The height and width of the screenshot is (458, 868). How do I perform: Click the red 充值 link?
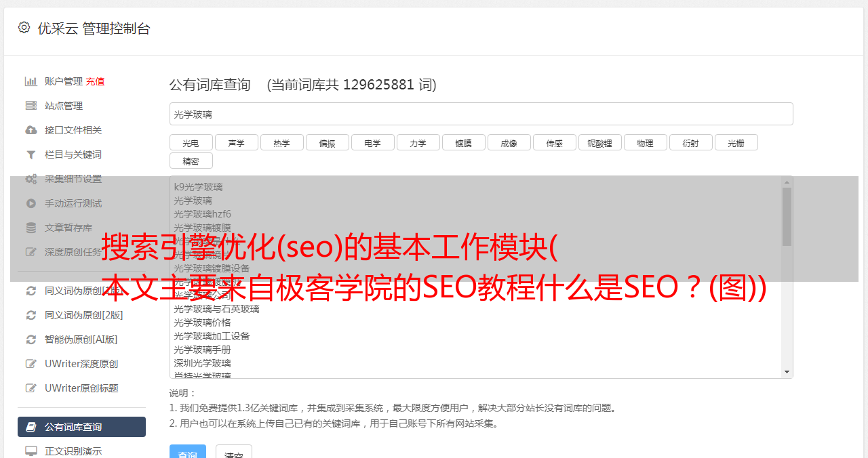point(95,81)
